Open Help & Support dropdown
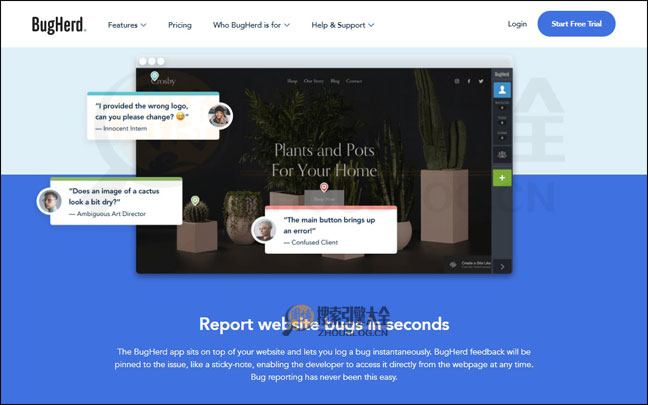The width and height of the screenshot is (648, 405). [x=343, y=25]
